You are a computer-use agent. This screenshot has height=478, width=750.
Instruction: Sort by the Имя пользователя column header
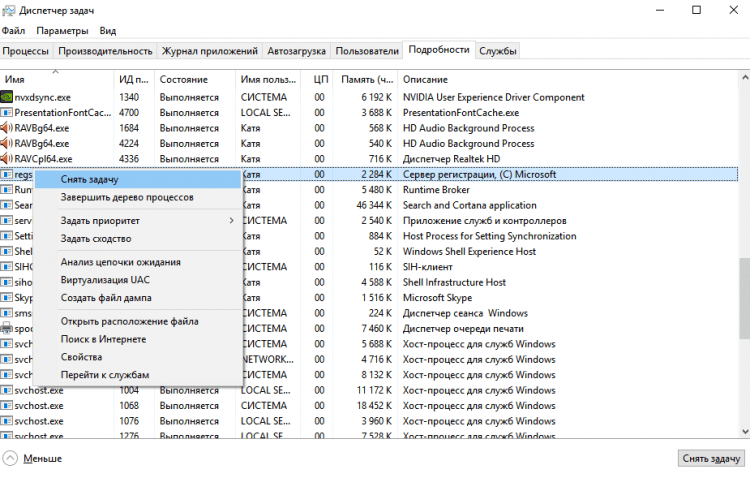coord(268,79)
